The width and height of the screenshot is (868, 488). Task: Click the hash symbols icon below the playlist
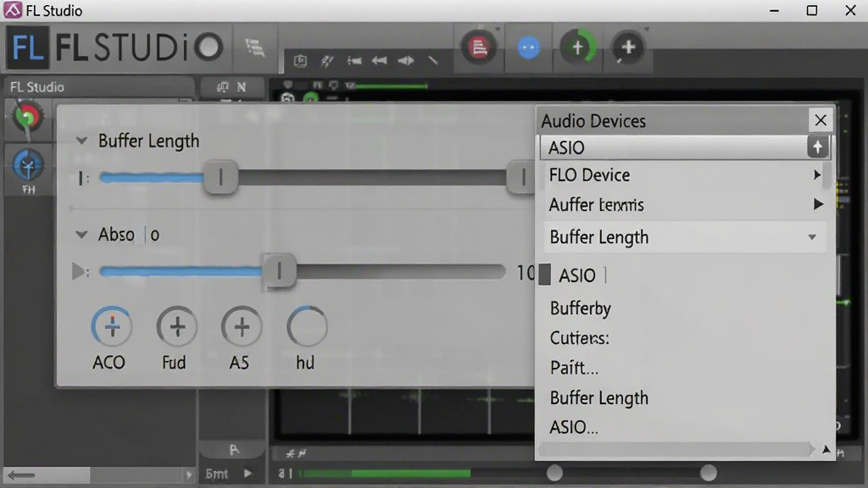[296, 454]
